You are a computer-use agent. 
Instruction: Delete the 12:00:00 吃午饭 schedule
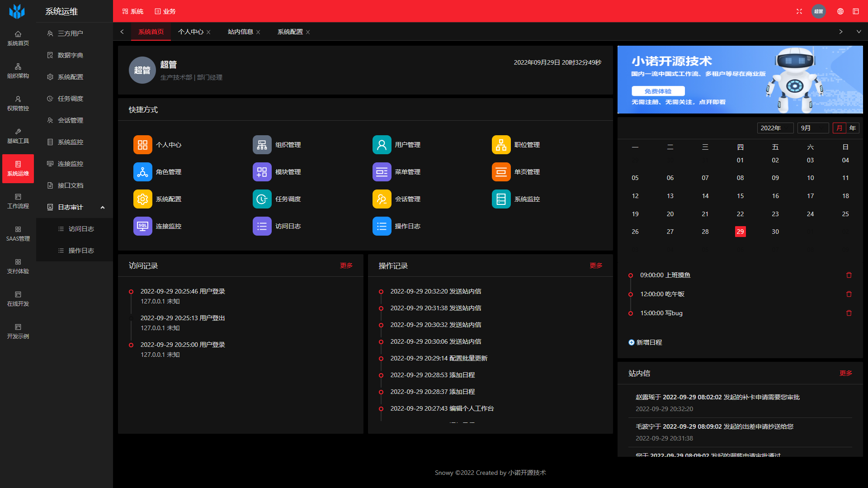coord(849,294)
